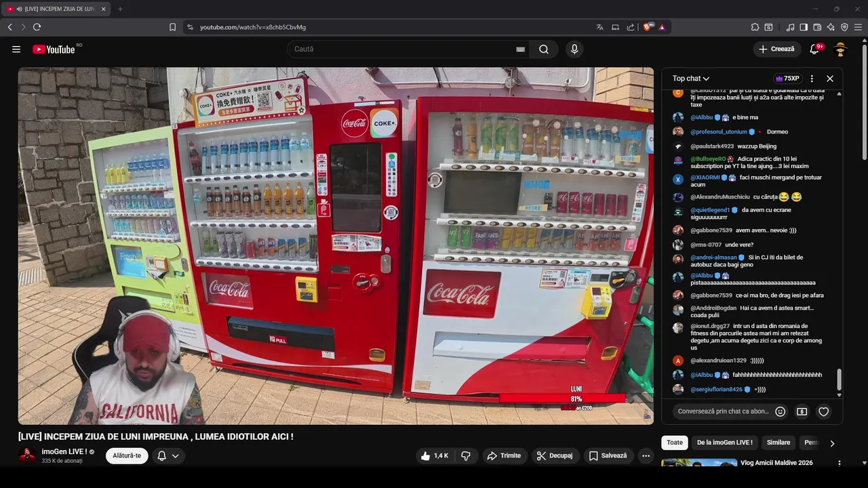Open chat user @profesorul_utonium
The image size is (868, 488).
(x=719, y=132)
